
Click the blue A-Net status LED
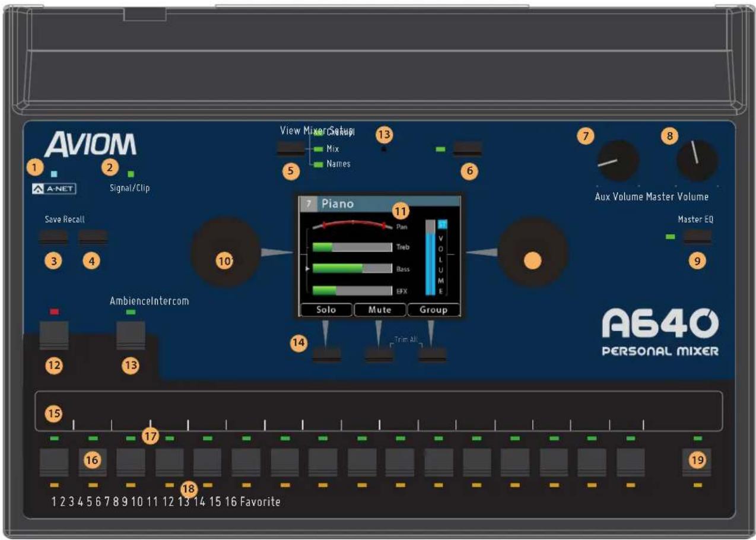pyautogui.click(x=54, y=174)
